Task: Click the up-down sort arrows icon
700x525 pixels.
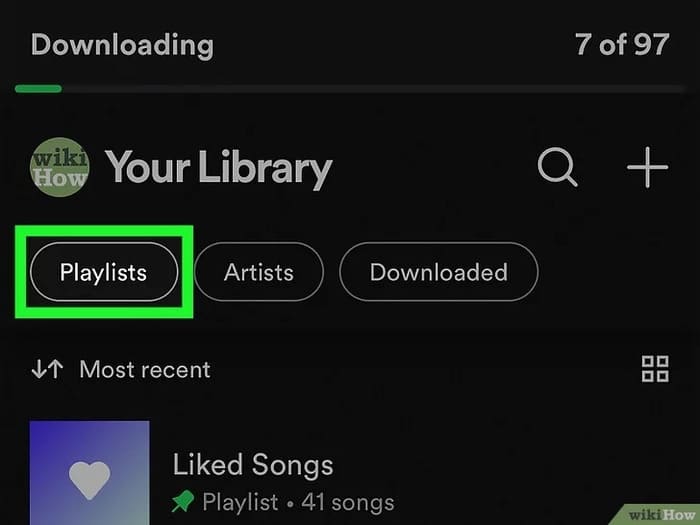Action: 47,370
